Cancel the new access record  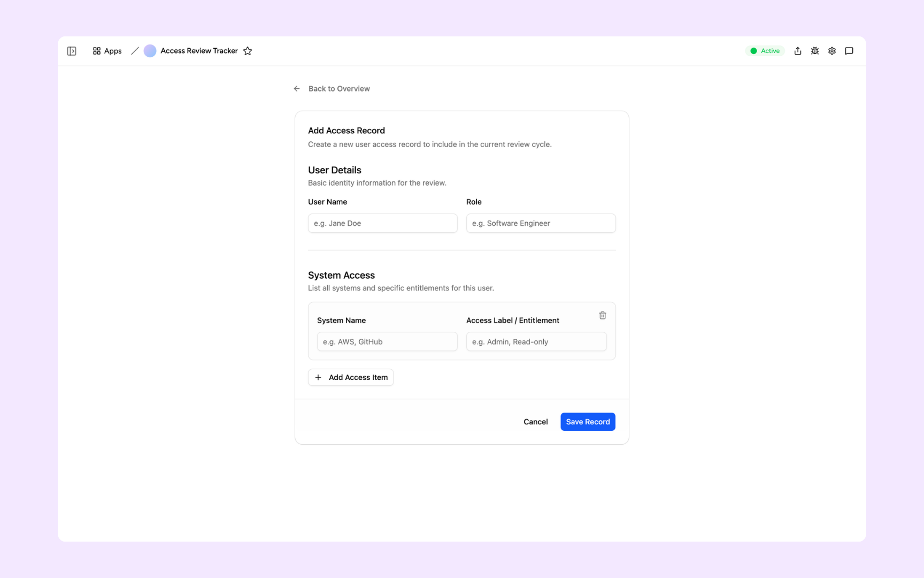click(x=536, y=422)
